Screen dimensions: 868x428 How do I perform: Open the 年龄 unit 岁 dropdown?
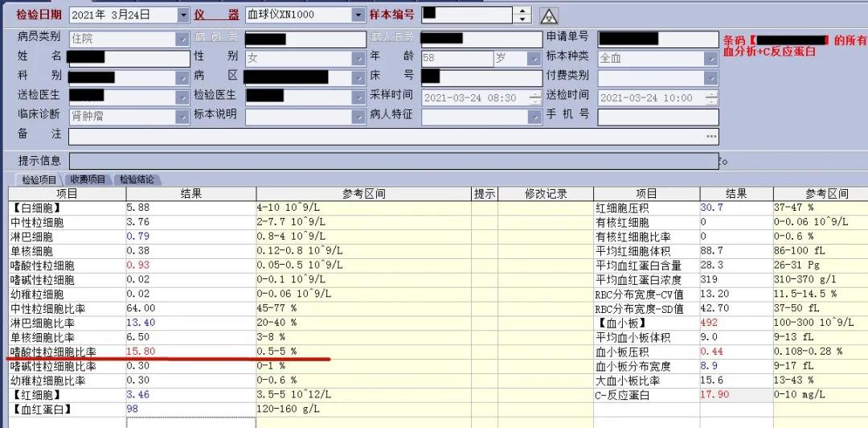534,59
